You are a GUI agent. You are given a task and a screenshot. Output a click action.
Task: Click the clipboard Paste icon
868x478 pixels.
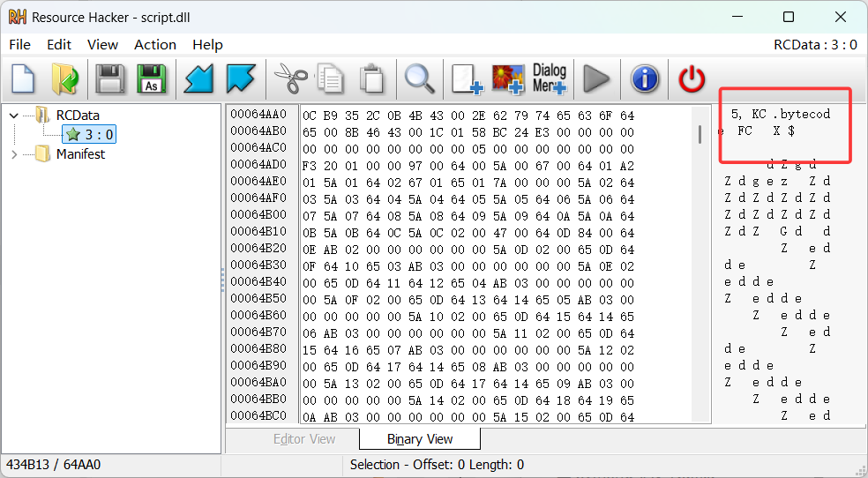click(x=371, y=78)
